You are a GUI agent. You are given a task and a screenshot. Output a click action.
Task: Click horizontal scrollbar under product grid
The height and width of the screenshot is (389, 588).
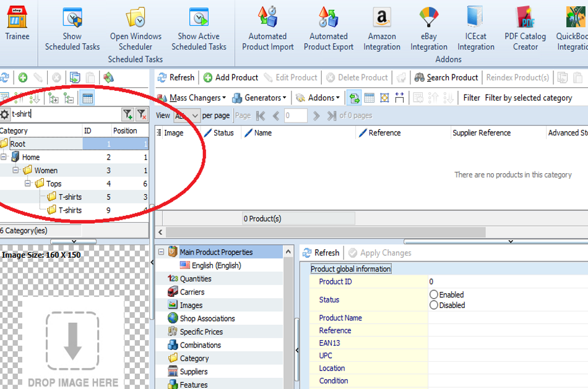click(326, 232)
